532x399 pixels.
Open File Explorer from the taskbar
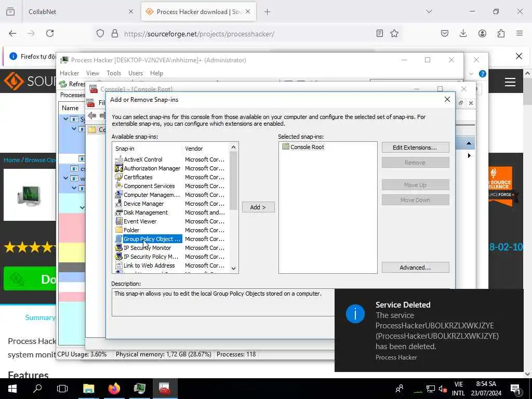[x=88, y=389]
